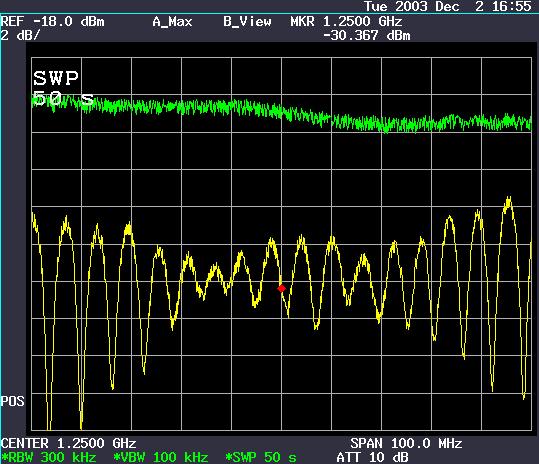Click the 2 dB/ scale label
This screenshot has width=539, height=464.
tap(20, 35)
